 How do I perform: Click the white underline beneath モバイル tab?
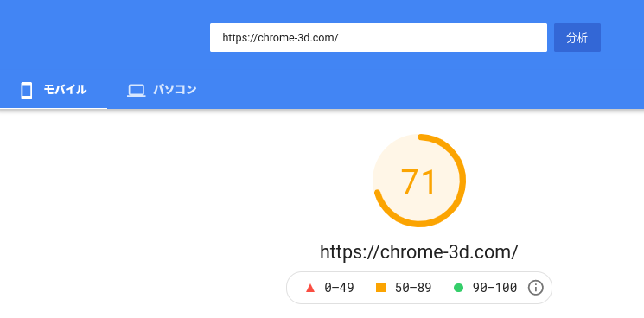pyautogui.click(x=54, y=108)
